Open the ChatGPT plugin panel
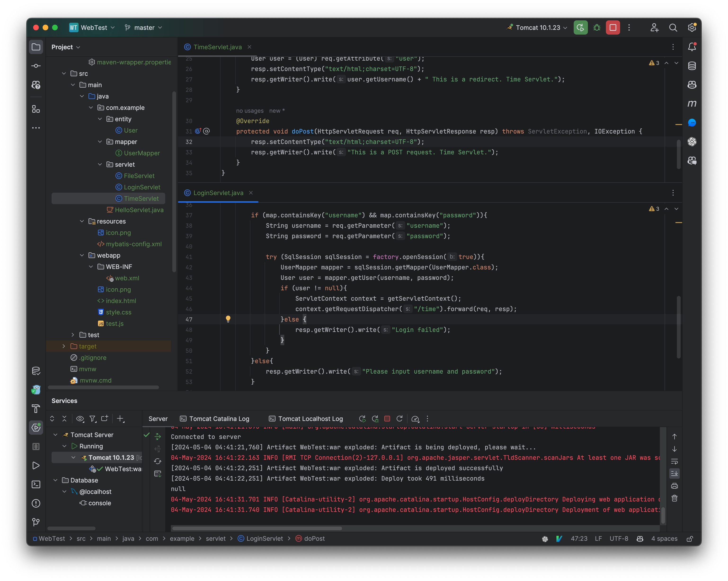 [692, 142]
